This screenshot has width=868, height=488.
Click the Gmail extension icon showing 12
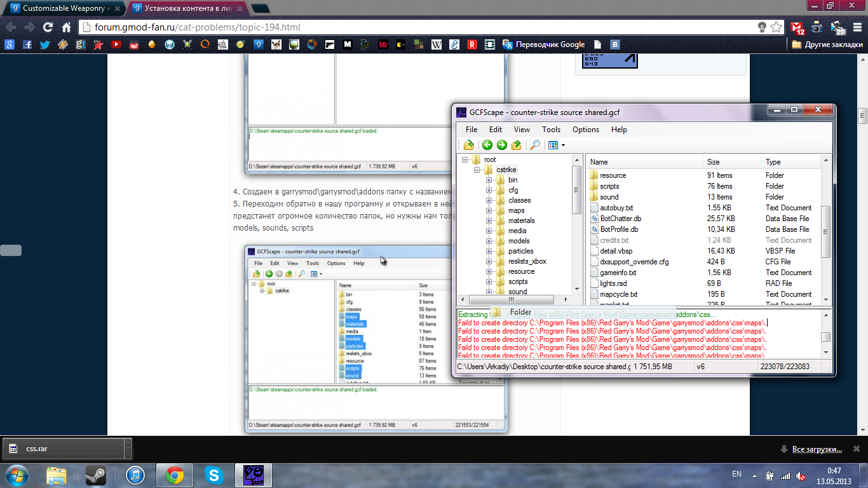click(797, 27)
